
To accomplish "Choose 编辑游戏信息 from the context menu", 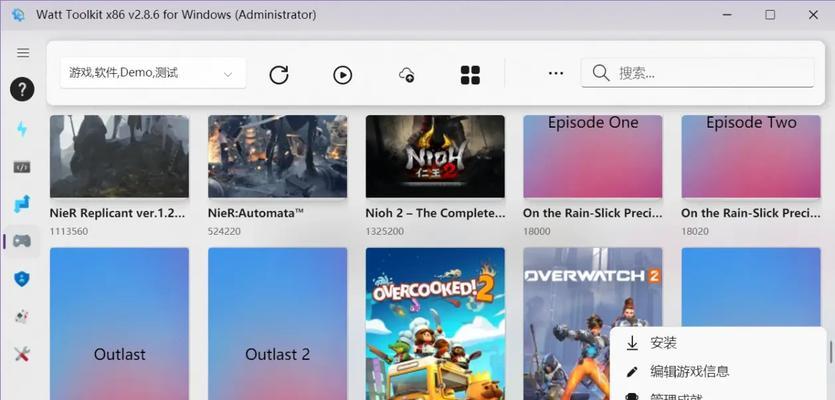I will pyautogui.click(x=718, y=371).
